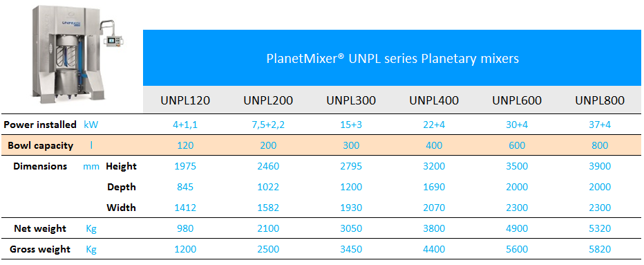
Task: Click the 800 bowl capacity value
Action: tap(600, 146)
